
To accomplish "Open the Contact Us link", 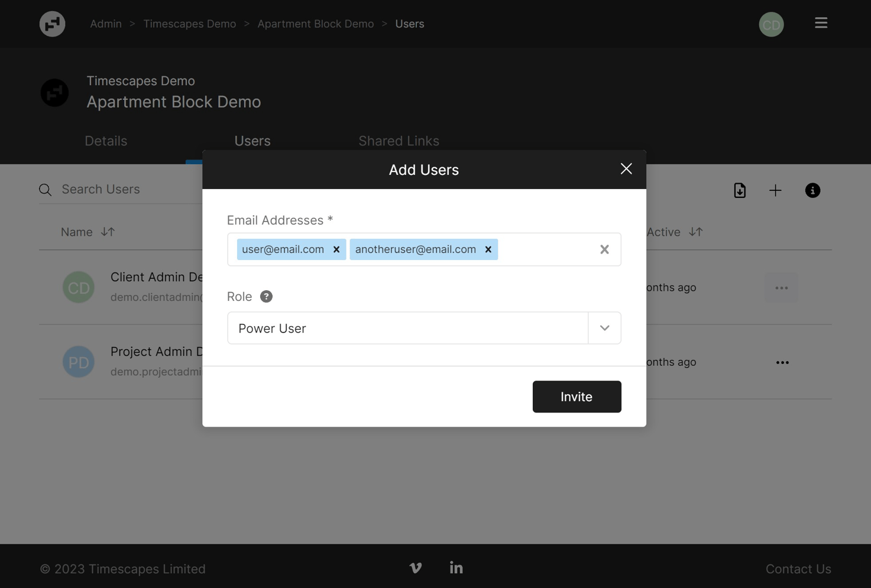I will (x=798, y=568).
